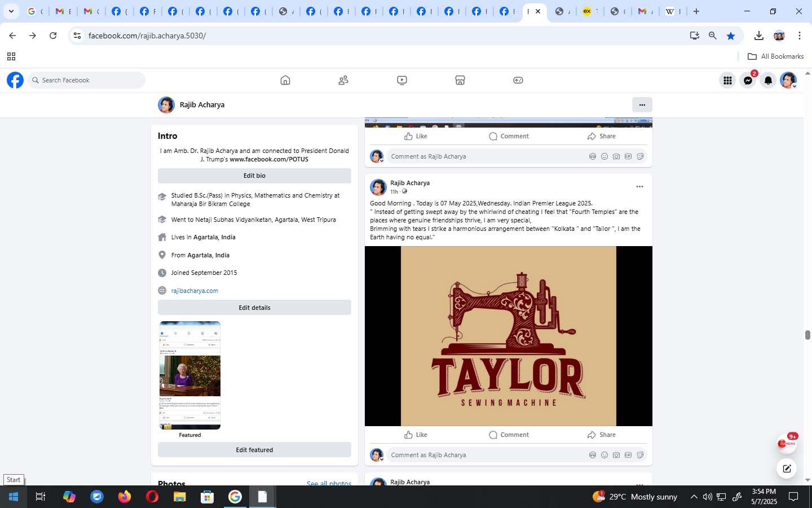This screenshot has height=508, width=812.
Task: Show hidden system tray icons
Action: click(694, 497)
